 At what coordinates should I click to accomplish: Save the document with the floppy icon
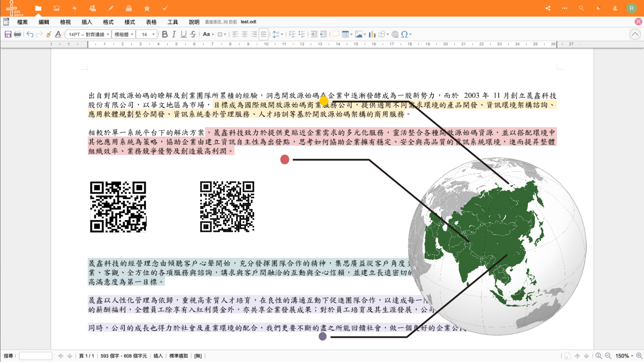[8, 34]
